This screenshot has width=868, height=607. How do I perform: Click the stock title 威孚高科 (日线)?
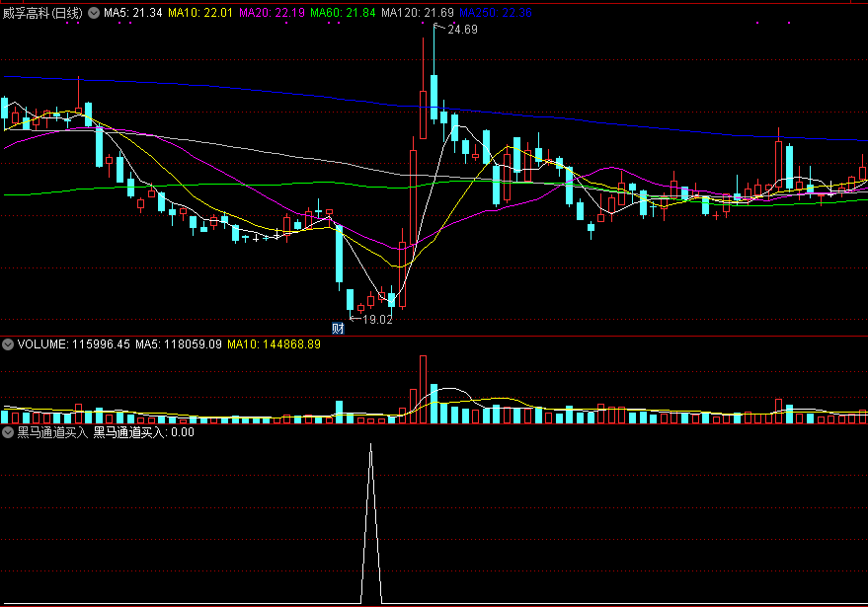[x=42, y=13]
